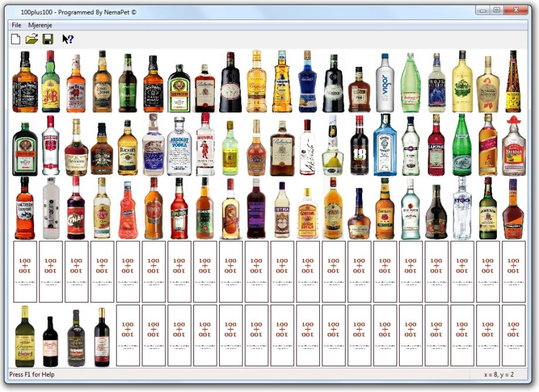Select the Hennessy cognac bottle
Screen dimensions: 539x392
[76, 147]
